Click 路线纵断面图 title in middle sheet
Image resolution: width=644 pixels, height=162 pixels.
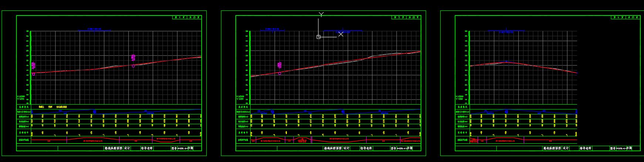tap(333, 148)
